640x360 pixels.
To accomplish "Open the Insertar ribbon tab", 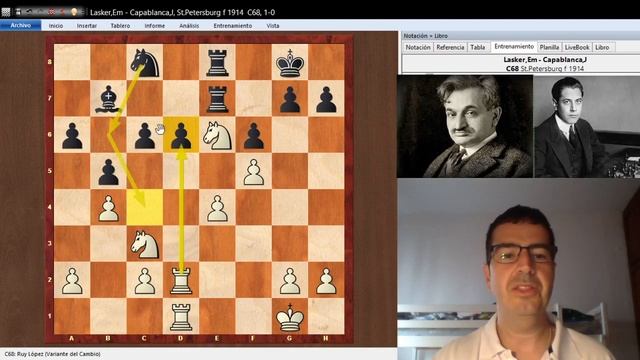I will tap(87, 26).
